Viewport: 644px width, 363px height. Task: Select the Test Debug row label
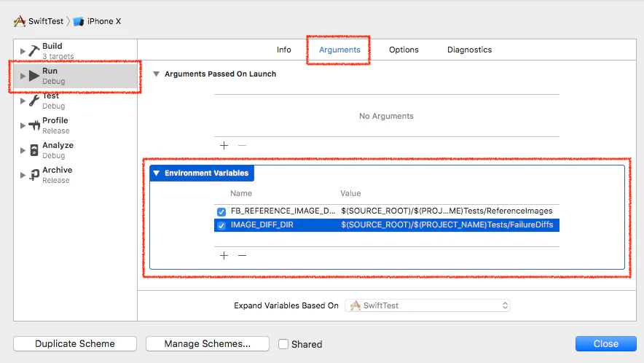53,101
